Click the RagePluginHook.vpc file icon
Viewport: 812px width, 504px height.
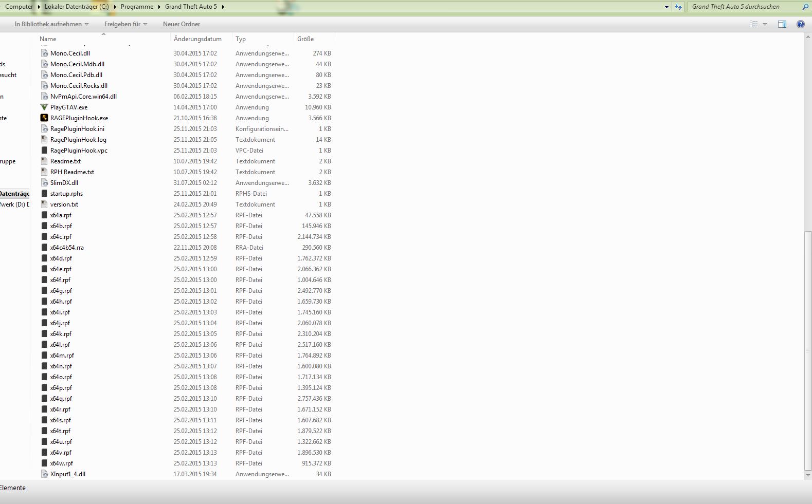44,151
